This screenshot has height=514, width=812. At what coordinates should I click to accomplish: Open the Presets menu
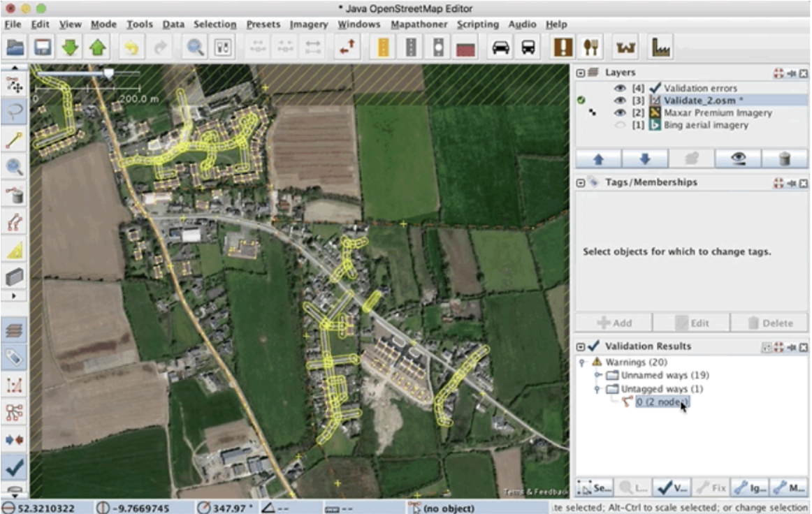pyautogui.click(x=263, y=24)
